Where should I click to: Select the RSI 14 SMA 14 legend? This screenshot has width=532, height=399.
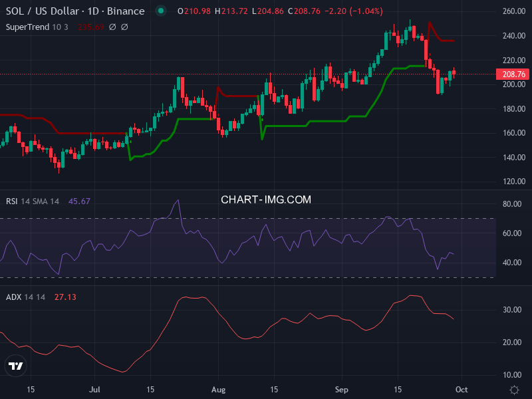(x=33, y=201)
